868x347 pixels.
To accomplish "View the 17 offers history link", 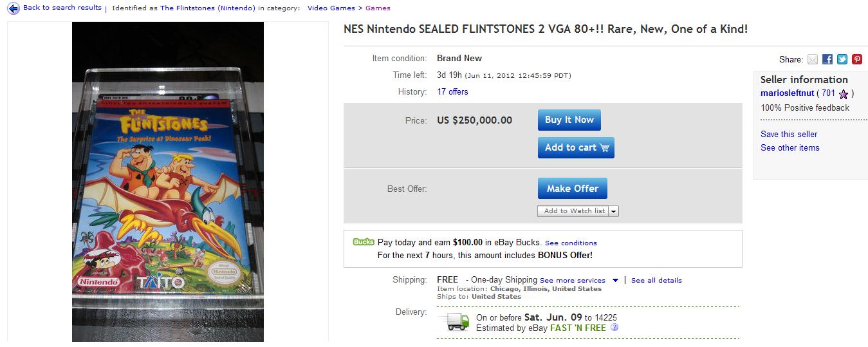I will 452,91.
